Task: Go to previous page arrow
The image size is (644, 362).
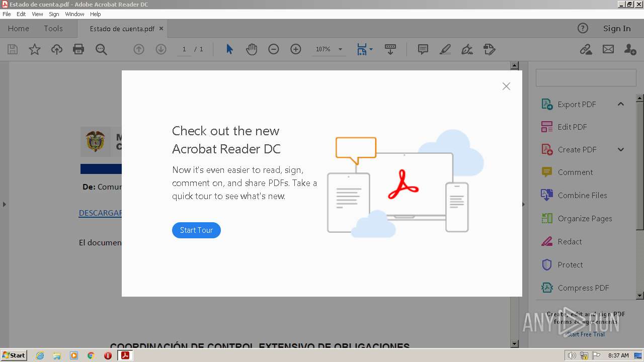Action: tap(139, 49)
